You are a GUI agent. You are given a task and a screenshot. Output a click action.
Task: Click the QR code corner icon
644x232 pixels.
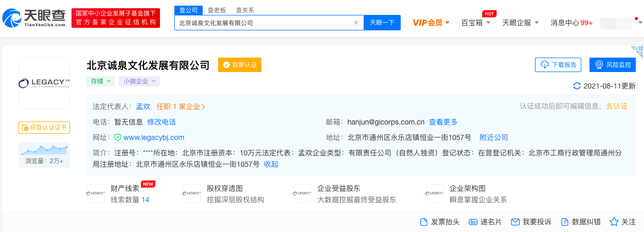click(637, 51)
